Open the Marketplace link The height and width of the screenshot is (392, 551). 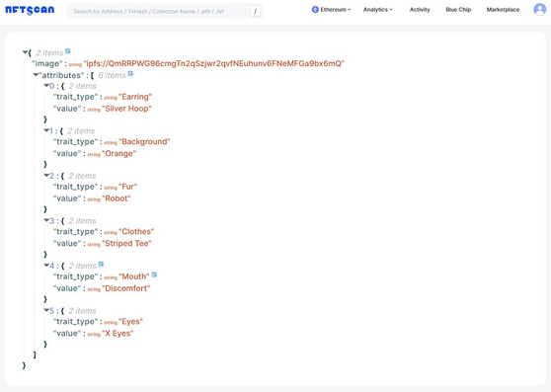503,10
